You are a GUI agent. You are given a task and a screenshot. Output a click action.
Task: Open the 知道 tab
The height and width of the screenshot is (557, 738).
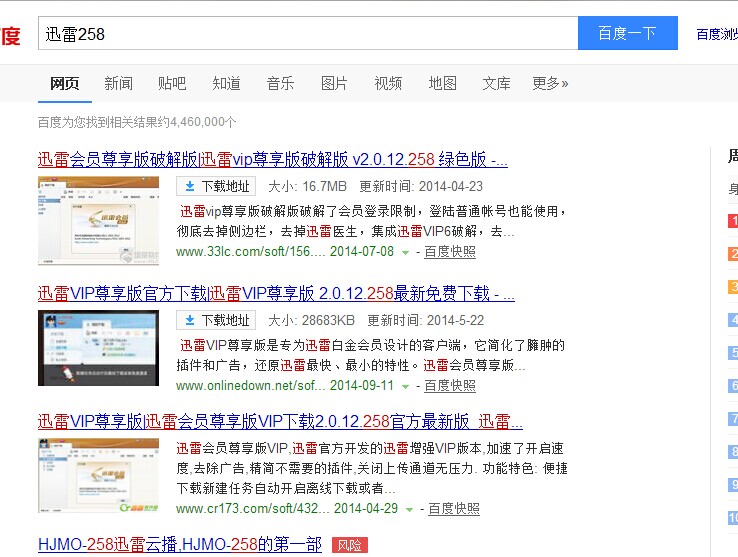pos(226,84)
